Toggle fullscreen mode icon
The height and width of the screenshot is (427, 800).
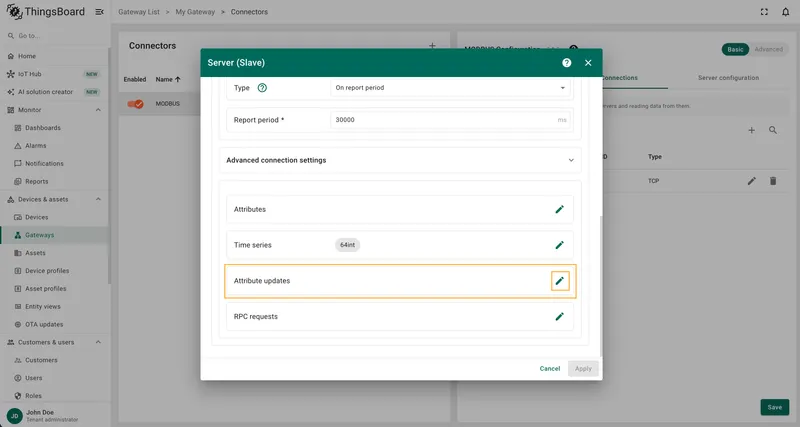click(x=764, y=12)
